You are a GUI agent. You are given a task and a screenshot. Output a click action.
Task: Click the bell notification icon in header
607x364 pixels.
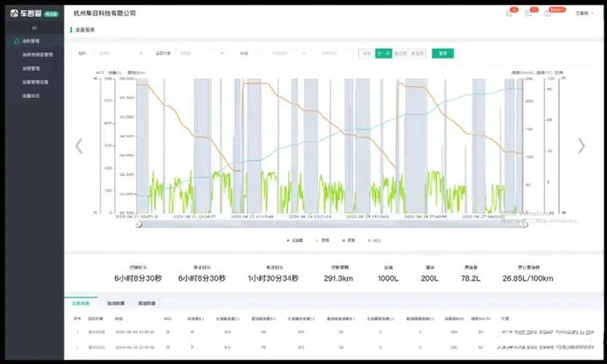point(508,13)
